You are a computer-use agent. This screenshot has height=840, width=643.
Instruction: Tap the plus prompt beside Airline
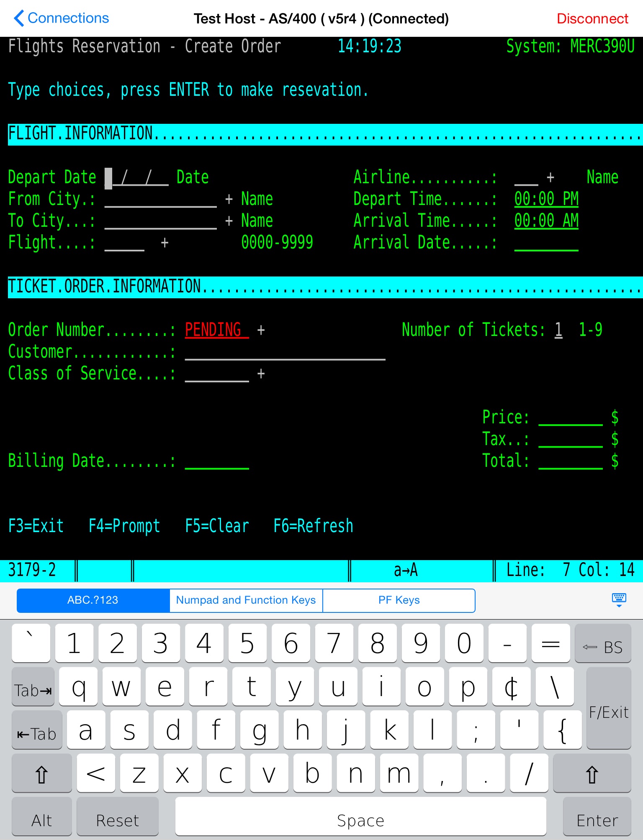click(x=550, y=177)
